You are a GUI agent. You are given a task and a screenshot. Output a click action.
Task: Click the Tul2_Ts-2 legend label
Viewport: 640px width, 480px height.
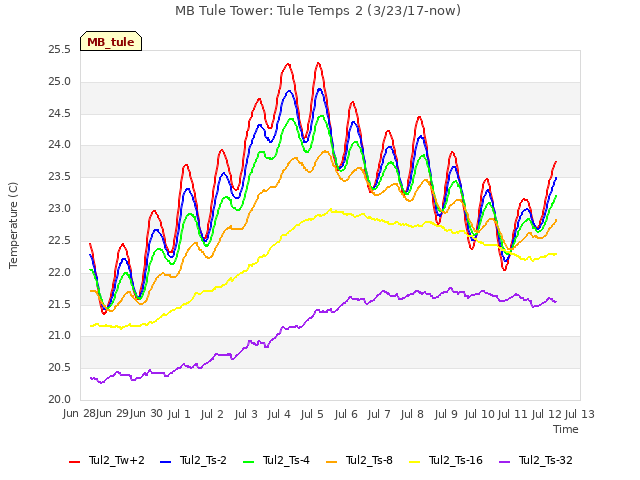[x=203, y=460]
